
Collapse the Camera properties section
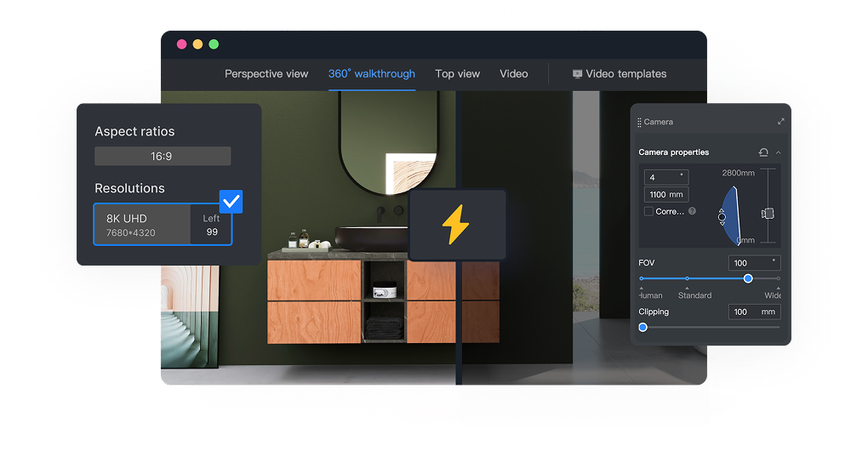coord(779,152)
